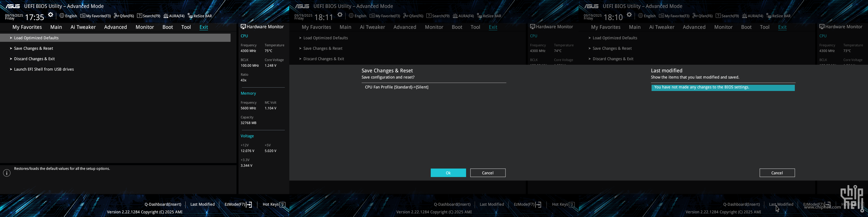Image resolution: width=868 pixels, height=217 pixels.
Task: Open AURA(F4) in the 18:11 screen
Action: [x=464, y=16]
